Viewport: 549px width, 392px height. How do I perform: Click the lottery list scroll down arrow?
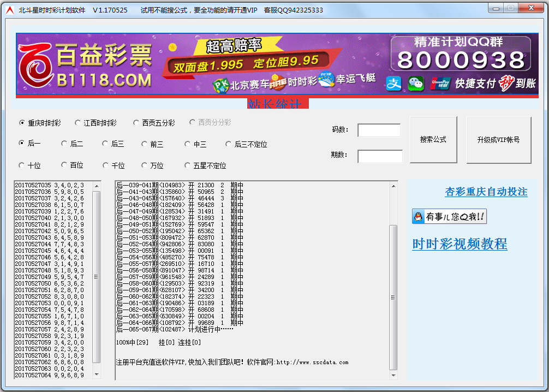tap(97, 374)
